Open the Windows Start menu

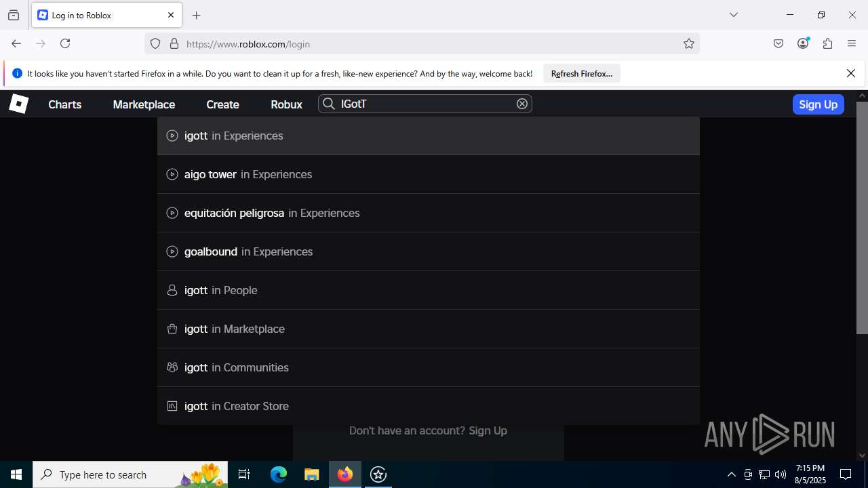[16, 474]
